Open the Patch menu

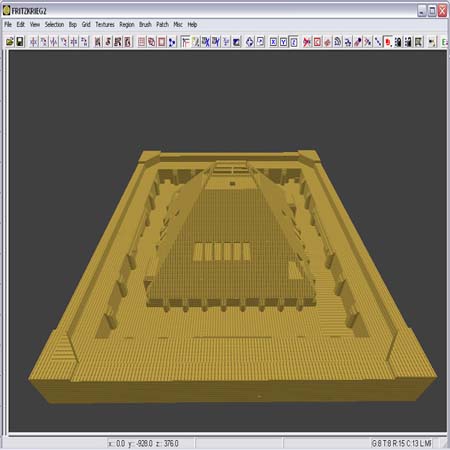[162, 24]
